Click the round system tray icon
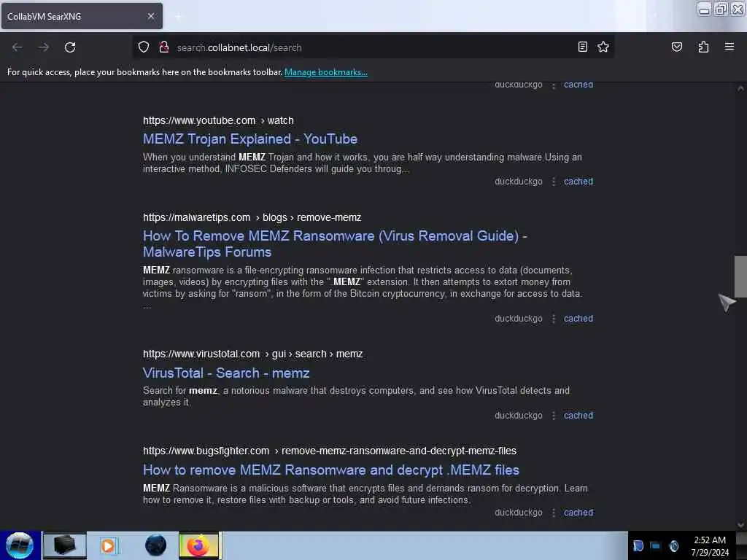This screenshot has height=560, width=747. (673, 545)
